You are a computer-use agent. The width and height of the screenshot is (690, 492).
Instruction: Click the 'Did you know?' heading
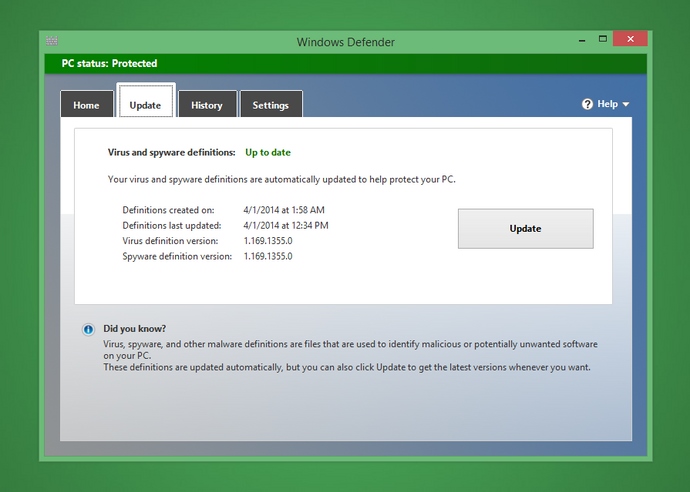pos(135,329)
